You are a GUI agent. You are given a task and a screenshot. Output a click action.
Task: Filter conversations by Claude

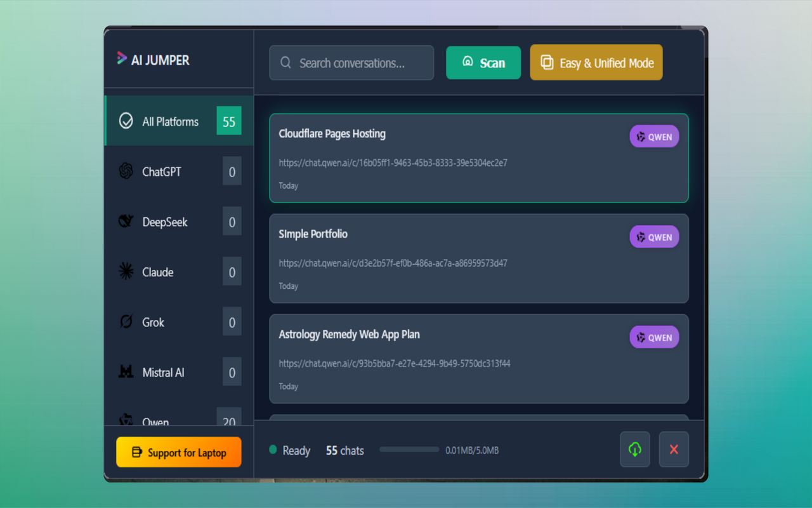(x=179, y=271)
